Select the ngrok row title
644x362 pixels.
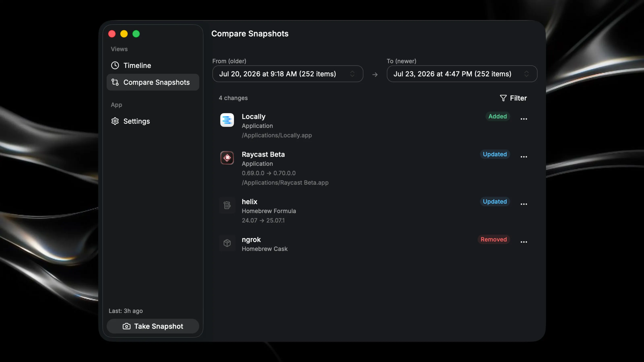coord(251,240)
